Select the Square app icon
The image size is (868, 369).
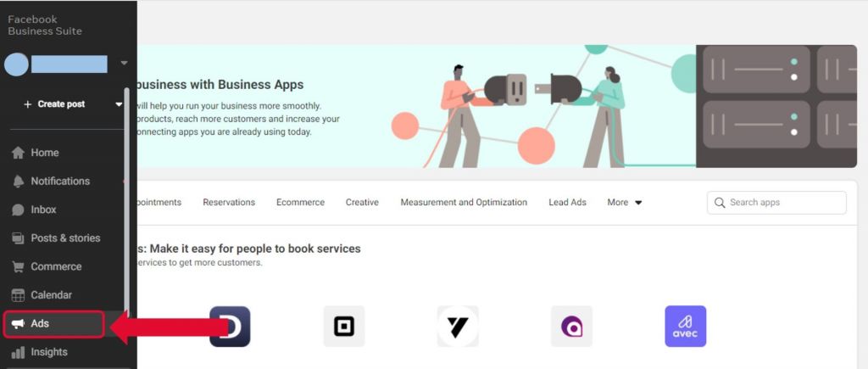click(x=344, y=327)
